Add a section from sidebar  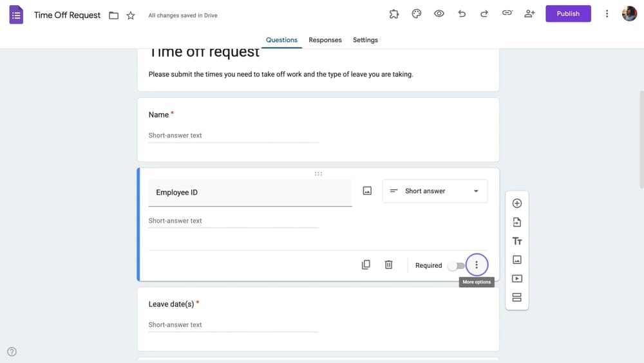click(517, 297)
